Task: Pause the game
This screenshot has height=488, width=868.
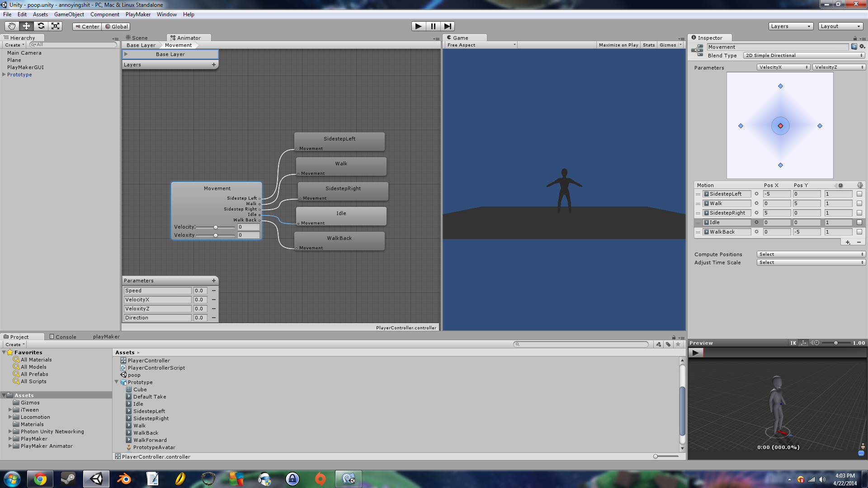Action: click(433, 26)
